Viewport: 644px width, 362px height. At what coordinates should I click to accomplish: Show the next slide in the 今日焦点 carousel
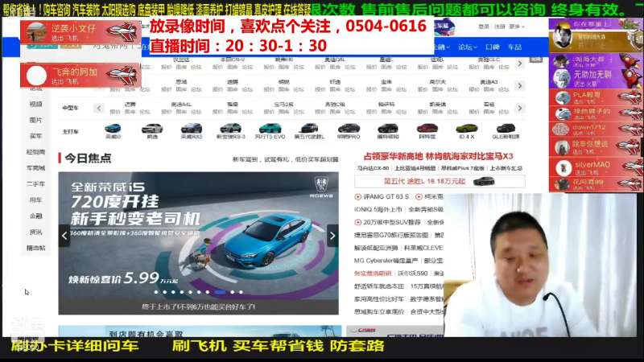(x=332, y=236)
